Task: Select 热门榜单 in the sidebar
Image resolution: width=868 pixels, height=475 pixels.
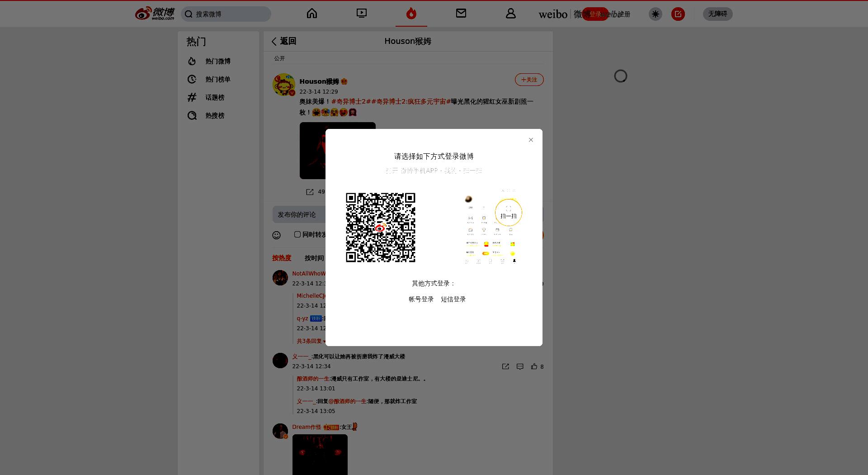Action: click(x=218, y=79)
